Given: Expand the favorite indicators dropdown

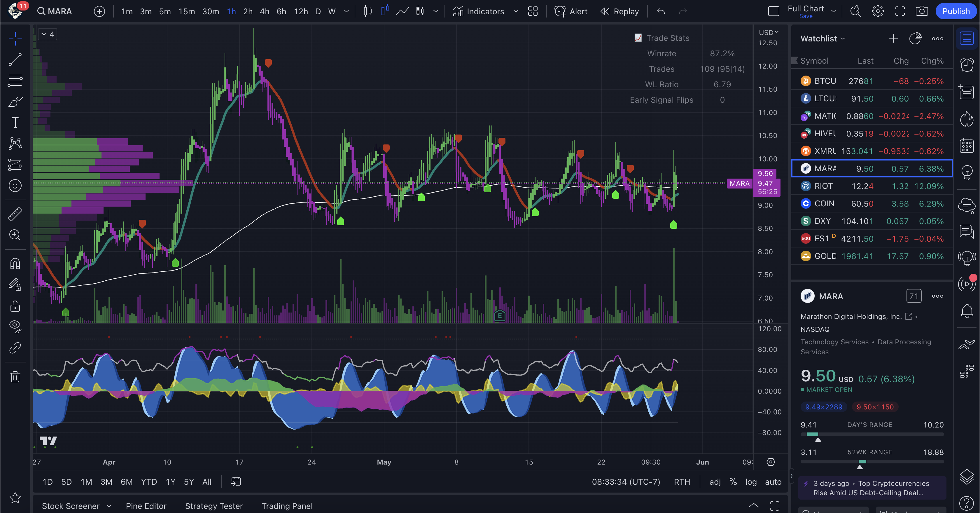Looking at the screenshot, I should coord(516,11).
